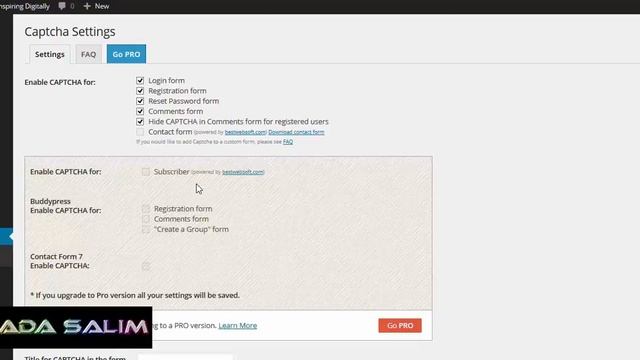Enable the Contact form checkbox
This screenshot has width=640, height=360.
(x=140, y=132)
